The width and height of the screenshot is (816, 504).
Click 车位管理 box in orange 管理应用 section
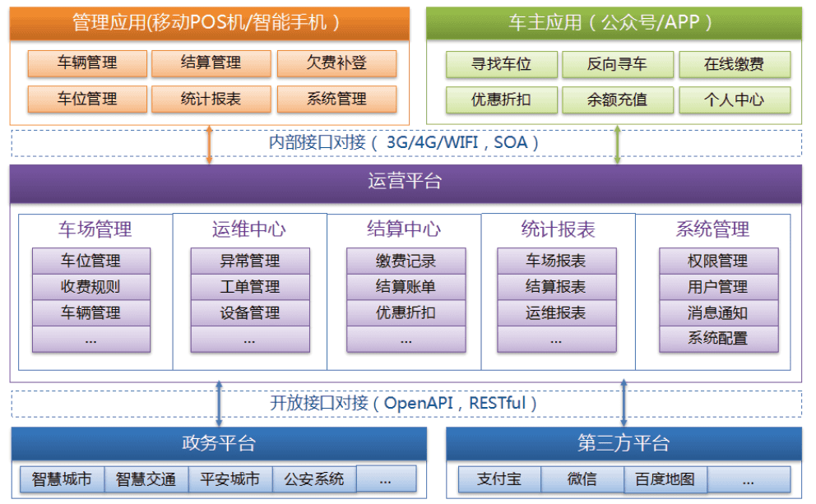tap(87, 99)
